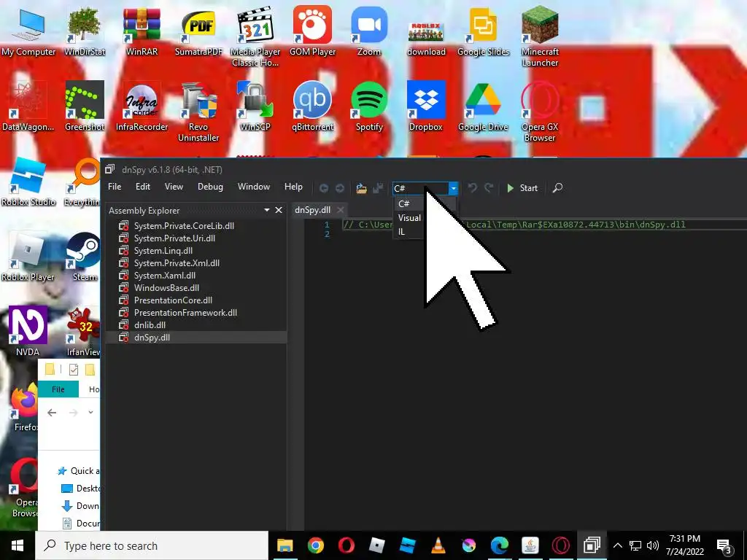Screen dimensions: 747x560
Task: Open NVDA desktop shortcut
Action: point(28,331)
